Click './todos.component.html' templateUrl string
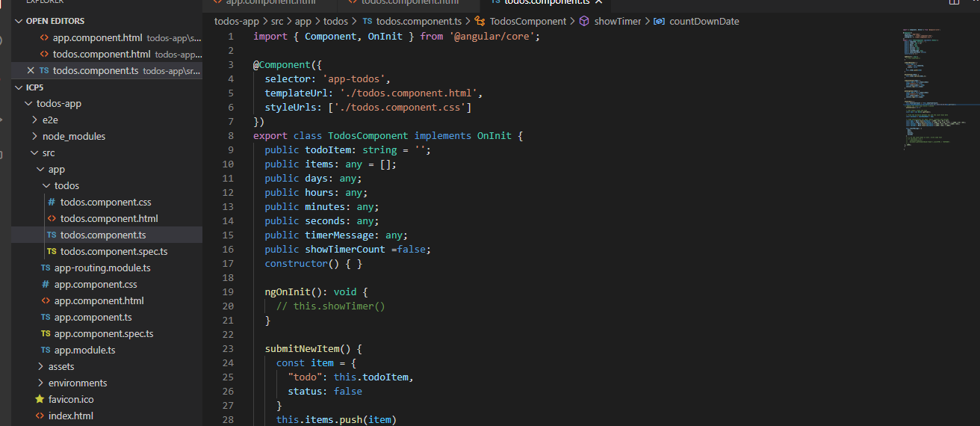The height and width of the screenshot is (426, 980). pos(409,93)
